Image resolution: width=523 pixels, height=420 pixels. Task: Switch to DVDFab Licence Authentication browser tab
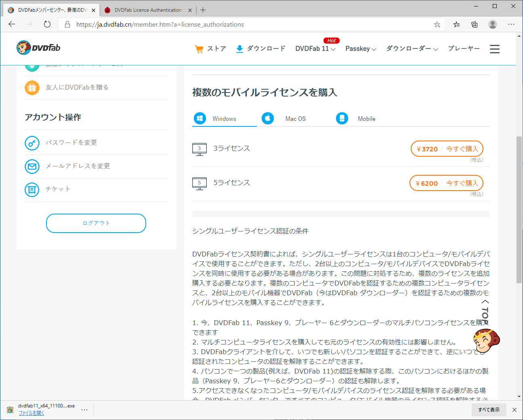[148, 10]
